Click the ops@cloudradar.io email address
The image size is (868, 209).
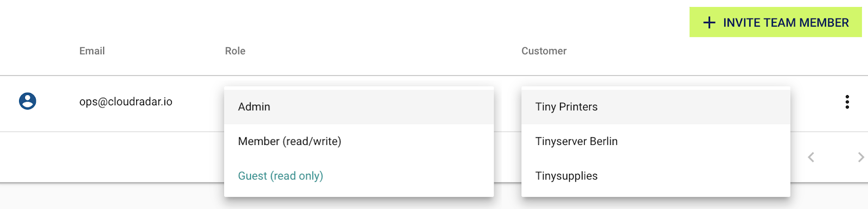126,102
